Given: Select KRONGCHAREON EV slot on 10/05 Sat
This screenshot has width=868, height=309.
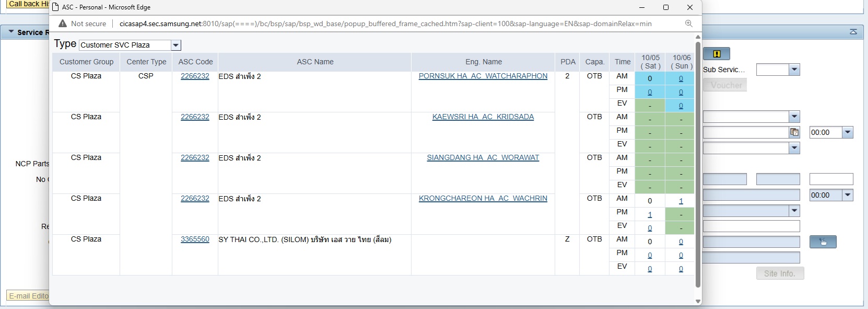Looking at the screenshot, I should [x=650, y=228].
